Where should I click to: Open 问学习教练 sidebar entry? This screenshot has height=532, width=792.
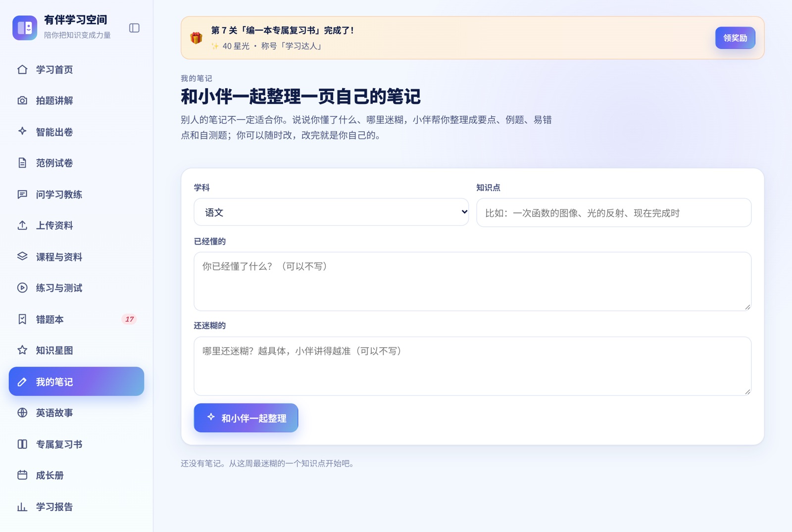pyautogui.click(x=76, y=194)
